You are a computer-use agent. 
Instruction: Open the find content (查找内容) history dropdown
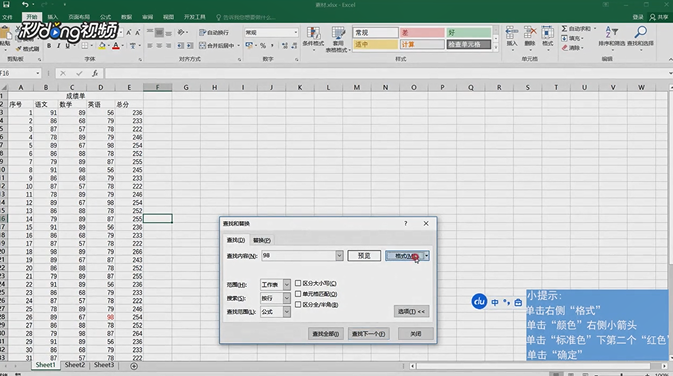coord(339,255)
